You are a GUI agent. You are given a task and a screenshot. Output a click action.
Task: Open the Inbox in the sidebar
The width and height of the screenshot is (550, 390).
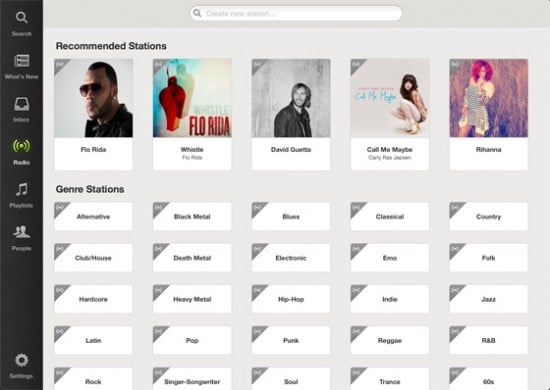(x=21, y=109)
